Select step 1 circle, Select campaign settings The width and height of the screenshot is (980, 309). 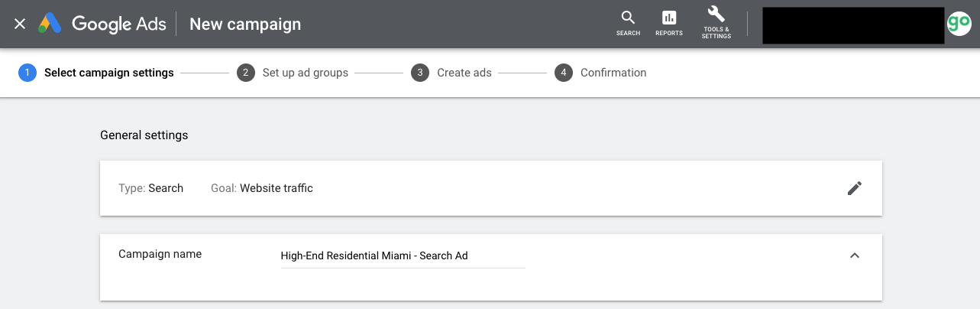[x=27, y=73]
